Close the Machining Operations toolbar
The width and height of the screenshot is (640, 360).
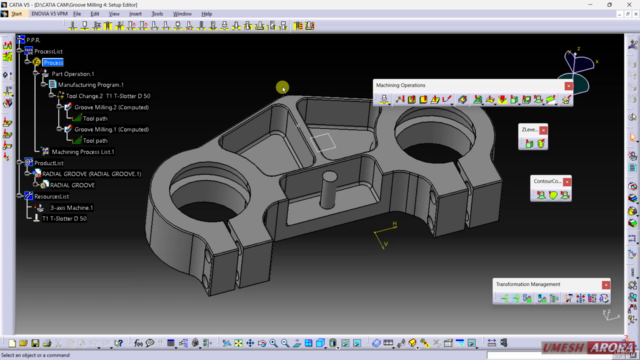[569, 86]
